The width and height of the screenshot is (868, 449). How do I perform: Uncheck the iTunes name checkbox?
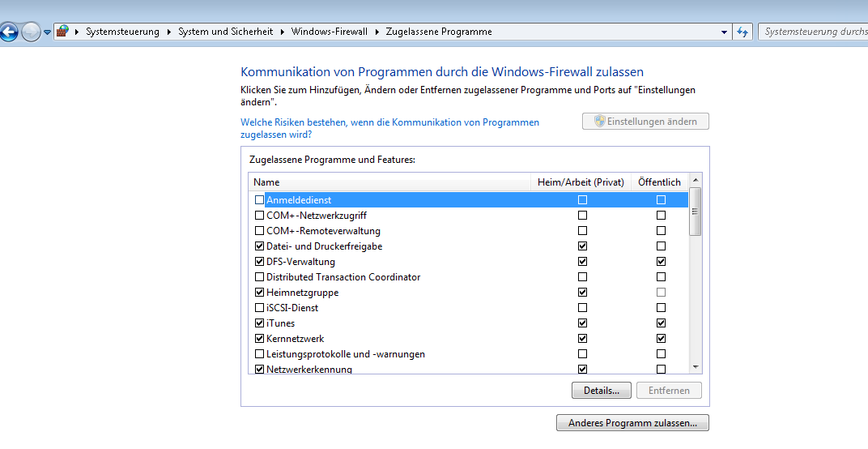pos(259,323)
